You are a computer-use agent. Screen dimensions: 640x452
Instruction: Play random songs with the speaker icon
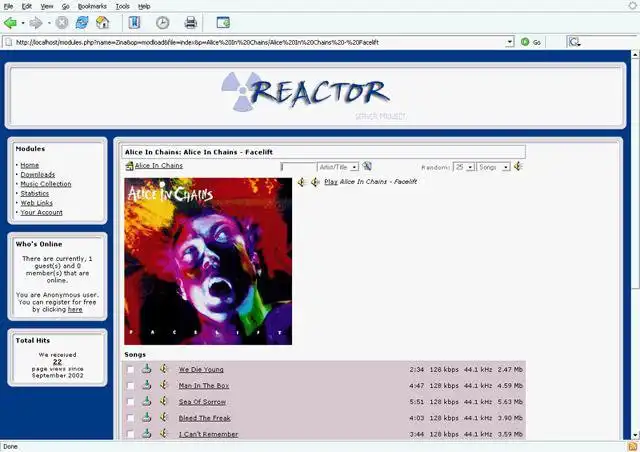(x=518, y=166)
